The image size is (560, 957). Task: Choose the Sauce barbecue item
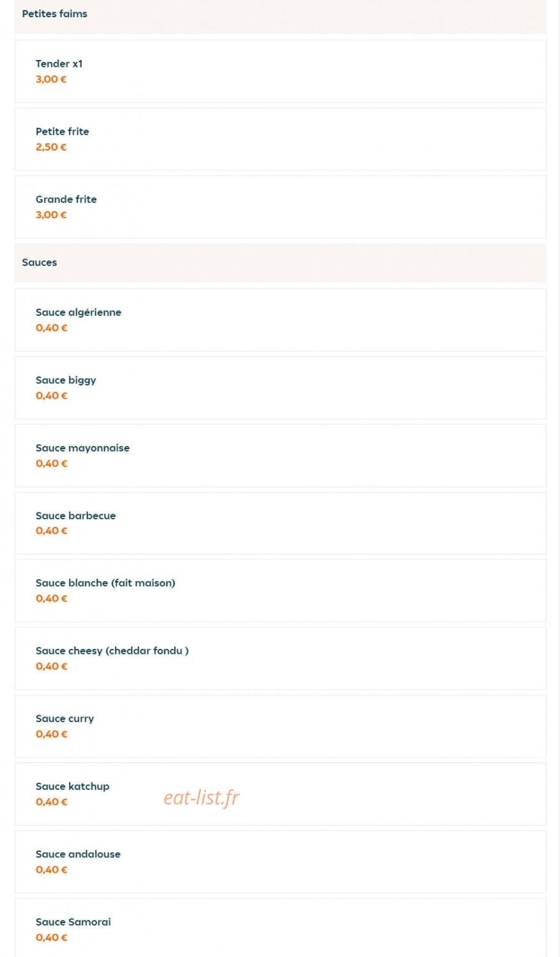point(280,523)
